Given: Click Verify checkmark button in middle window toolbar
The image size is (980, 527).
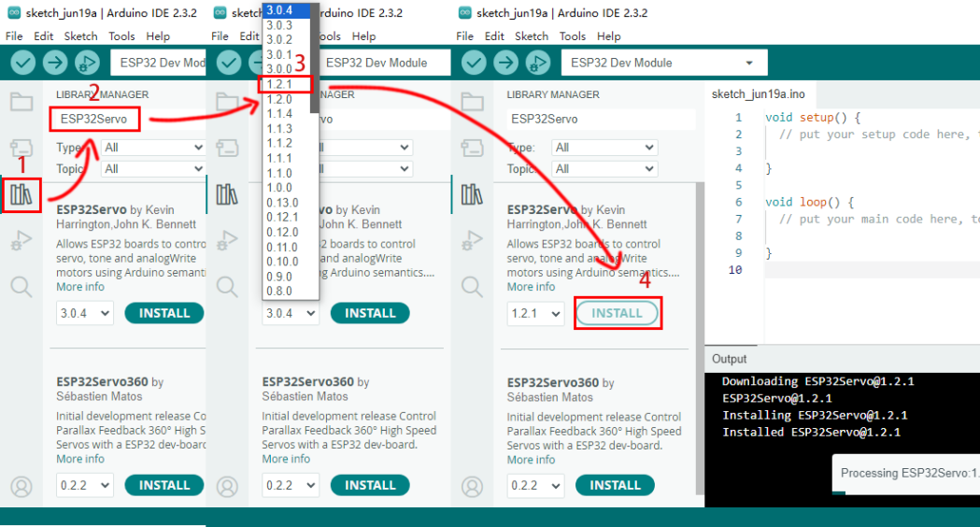Looking at the screenshot, I should pyautogui.click(x=229, y=63).
